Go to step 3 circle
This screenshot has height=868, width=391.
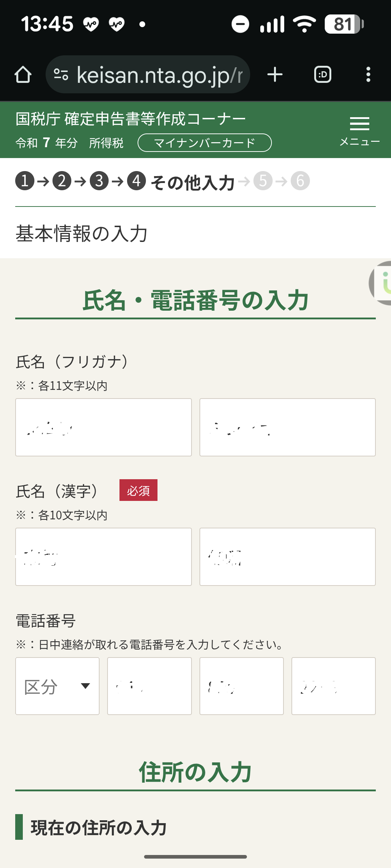click(x=99, y=181)
